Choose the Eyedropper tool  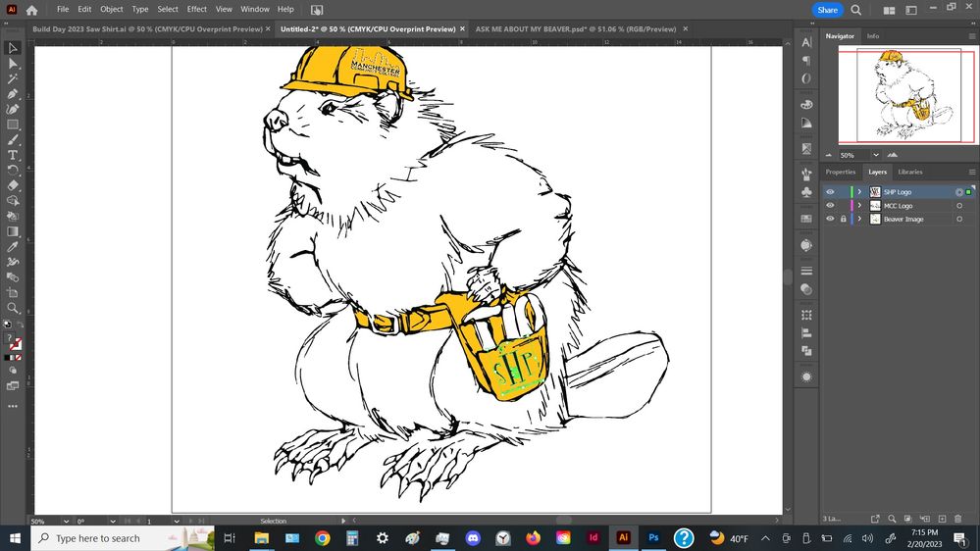[x=13, y=247]
